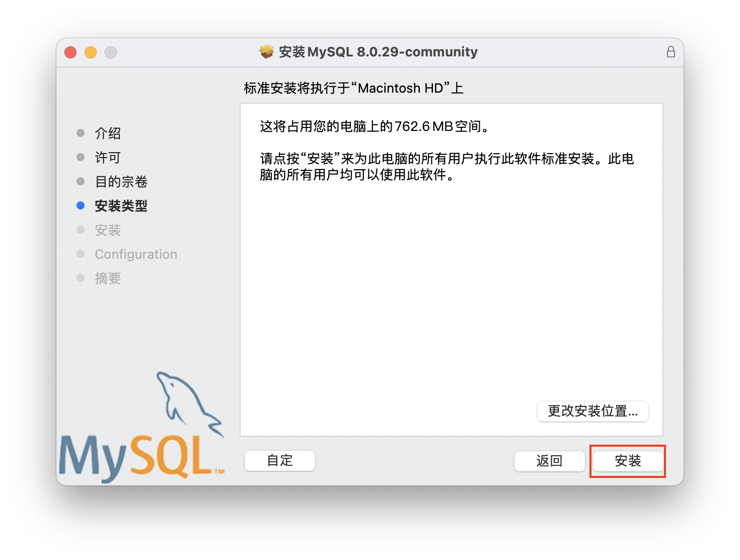Select the 许可 step in sidebar
This screenshot has width=740, height=560.
pyautogui.click(x=108, y=157)
